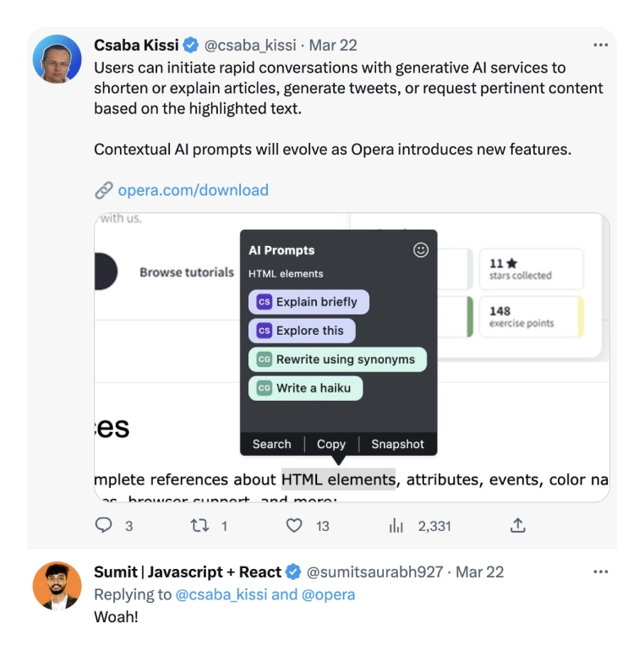Open the opera.com/download link

click(x=193, y=190)
